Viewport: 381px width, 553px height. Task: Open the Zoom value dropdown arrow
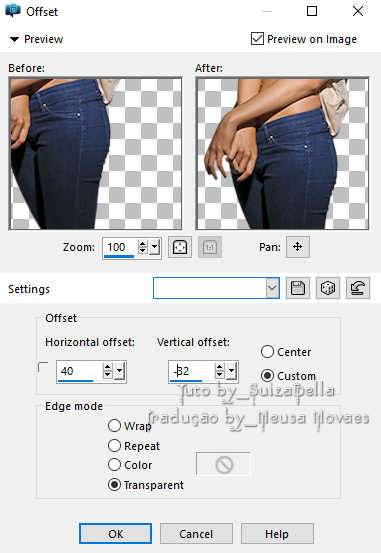[155, 248]
